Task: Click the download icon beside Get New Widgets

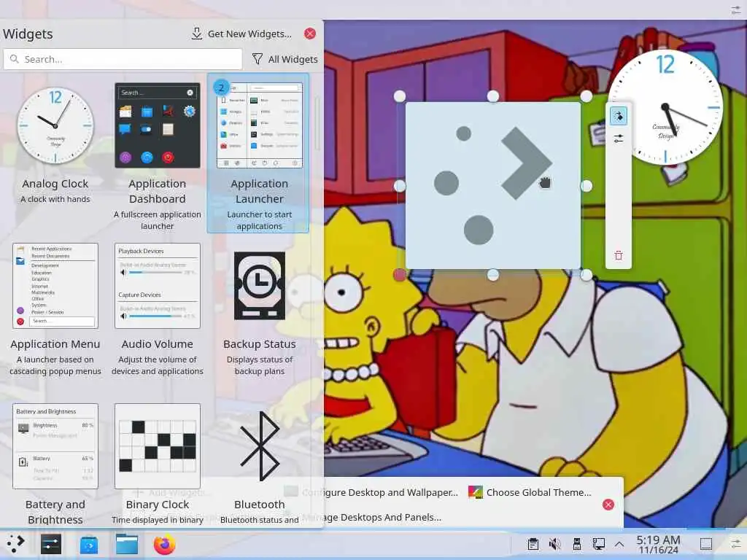Action: [197, 34]
